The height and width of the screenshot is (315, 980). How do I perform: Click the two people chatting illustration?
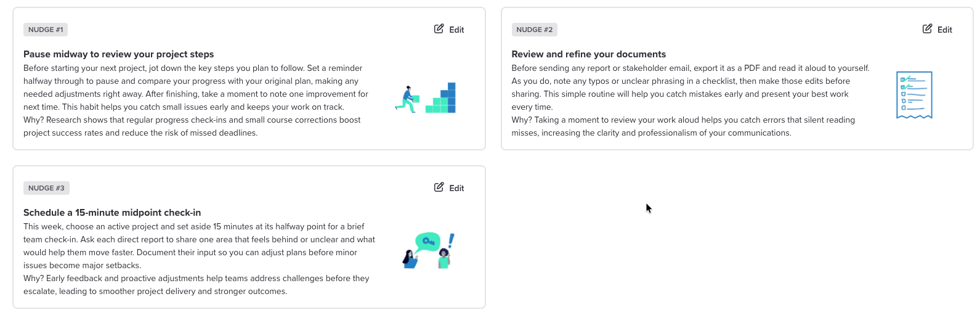click(x=428, y=250)
